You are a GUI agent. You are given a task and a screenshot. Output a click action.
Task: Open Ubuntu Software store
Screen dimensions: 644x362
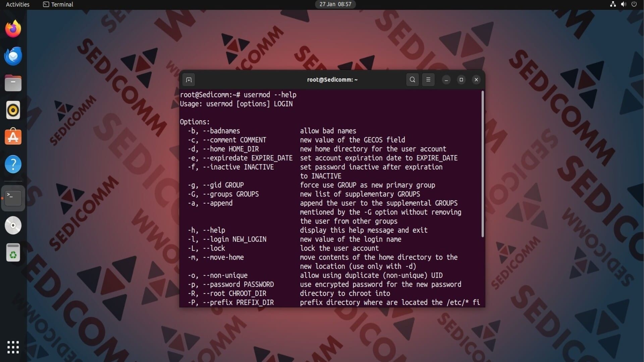coord(13,137)
